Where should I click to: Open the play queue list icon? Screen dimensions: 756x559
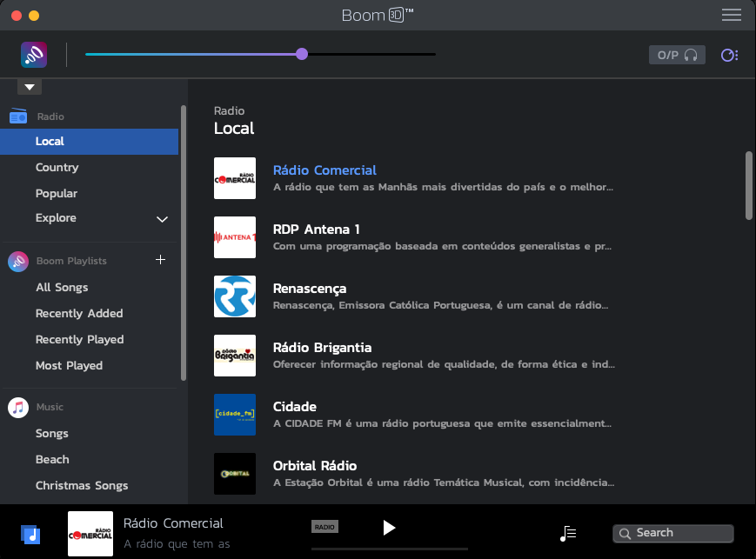tap(568, 533)
